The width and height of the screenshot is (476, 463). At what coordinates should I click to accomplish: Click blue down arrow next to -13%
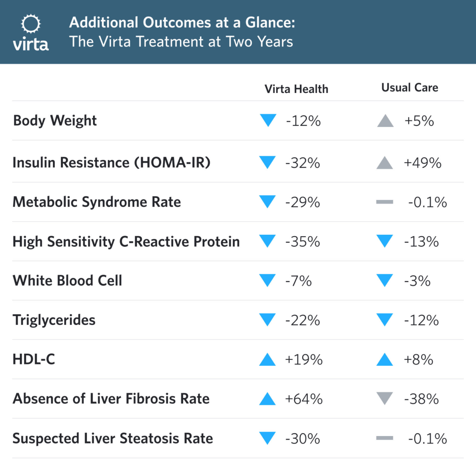[x=385, y=242]
